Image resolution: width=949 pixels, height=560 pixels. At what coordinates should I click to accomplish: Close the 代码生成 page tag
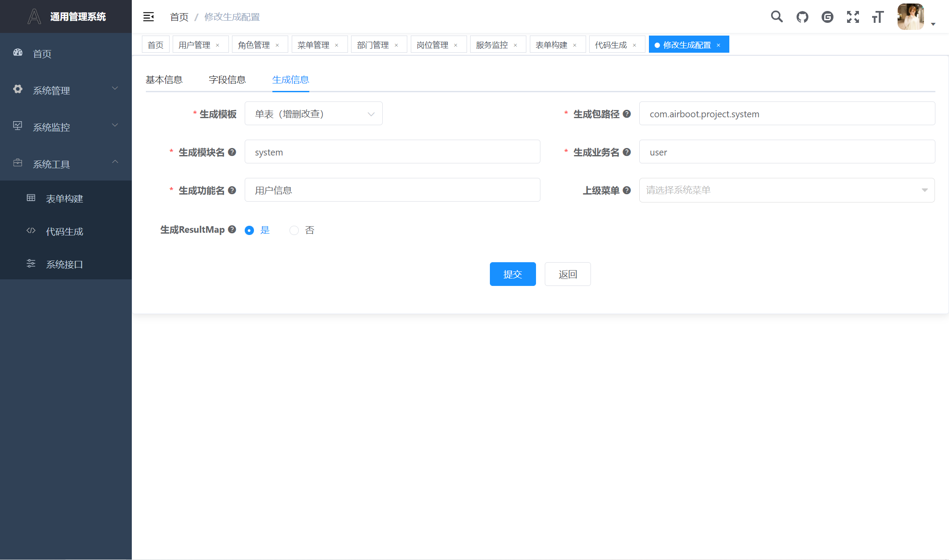pos(634,45)
